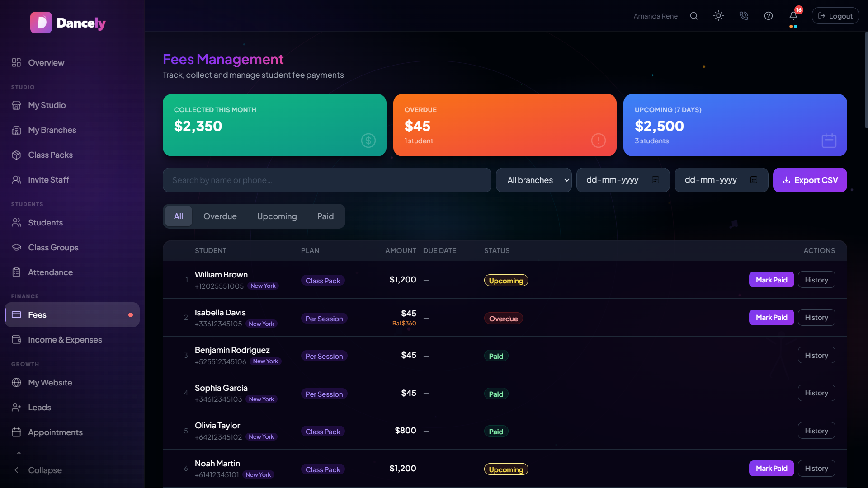The image size is (868, 488).
Task: Open Sophia Garcia's history
Action: 816,393
